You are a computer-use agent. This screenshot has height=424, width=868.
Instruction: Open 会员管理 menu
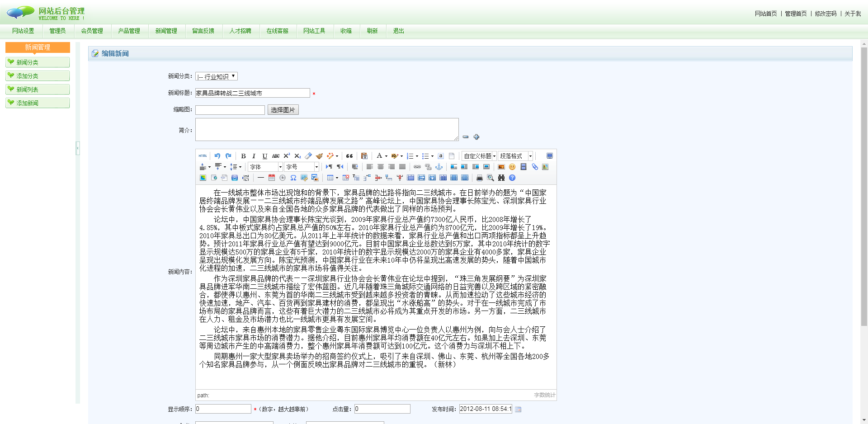click(92, 31)
